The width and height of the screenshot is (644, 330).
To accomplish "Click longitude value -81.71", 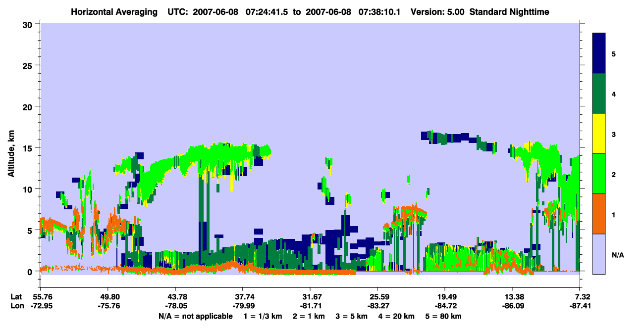I will point(310,306).
